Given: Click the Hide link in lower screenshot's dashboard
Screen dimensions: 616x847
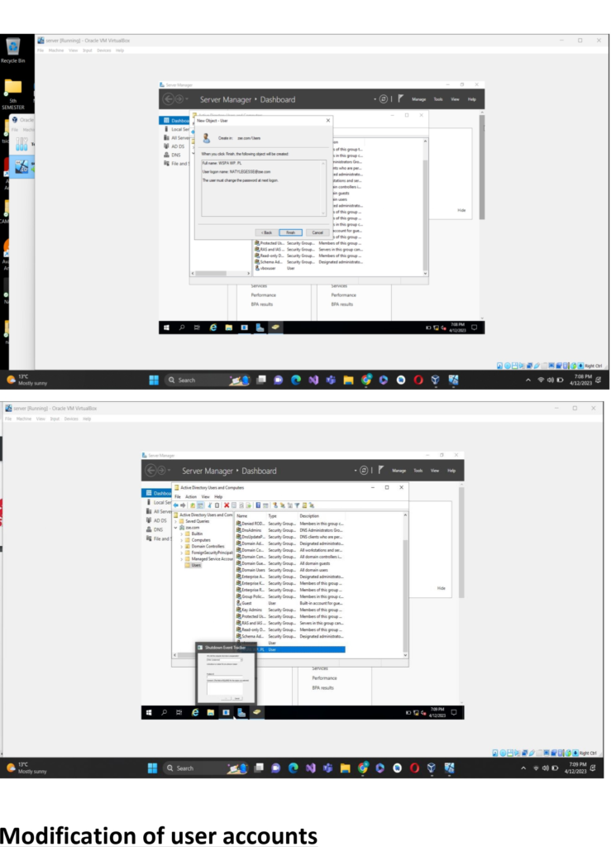Looking at the screenshot, I should [441, 588].
